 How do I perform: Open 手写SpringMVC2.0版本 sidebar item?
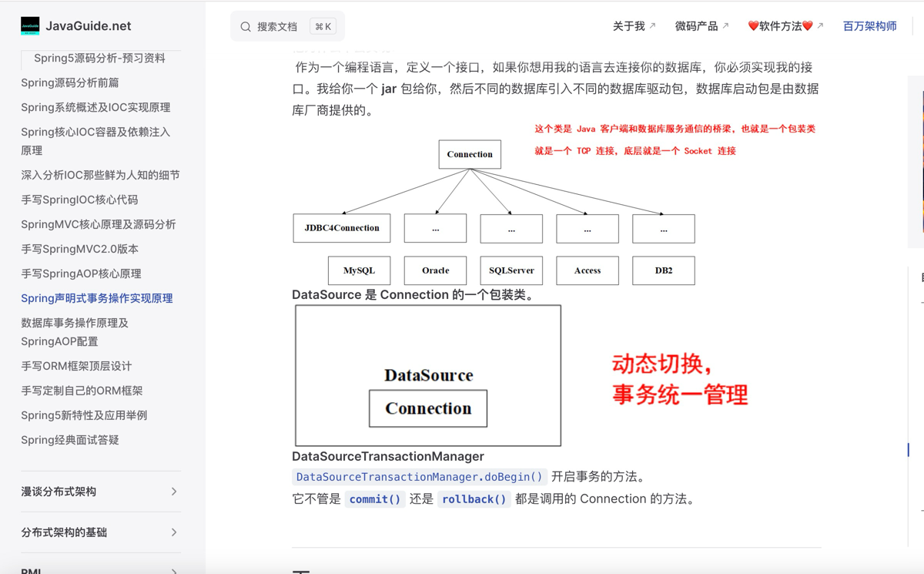coord(80,249)
